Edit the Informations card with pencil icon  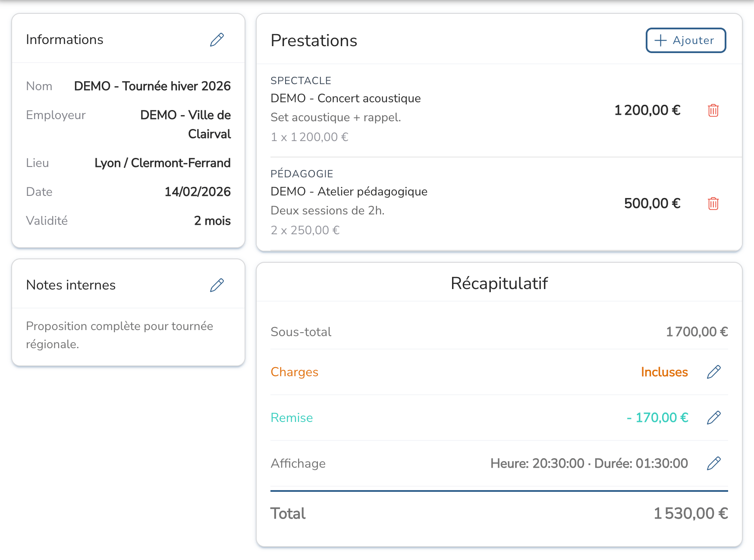(217, 40)
